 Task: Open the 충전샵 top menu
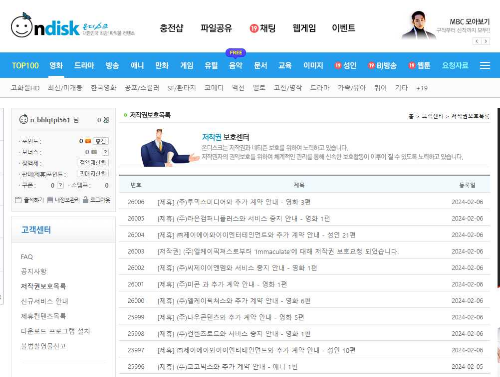171,28
